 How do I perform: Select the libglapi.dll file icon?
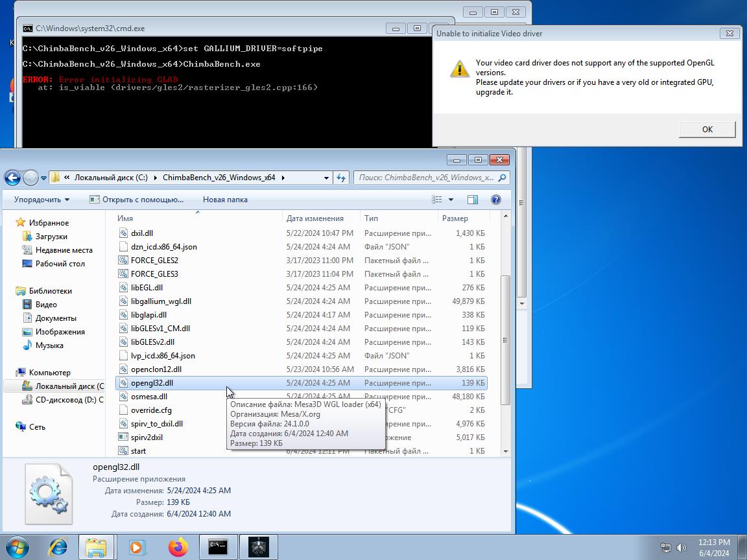point(123,315)
